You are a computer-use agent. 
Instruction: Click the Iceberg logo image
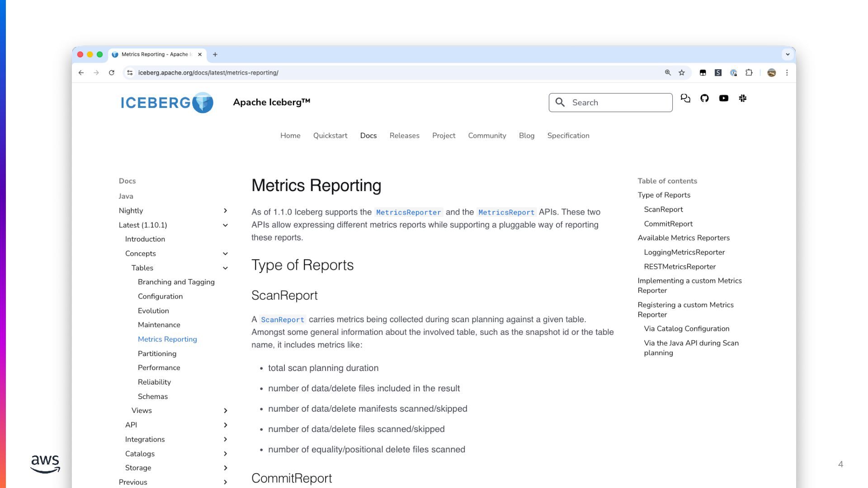click(x=167, y=103)
